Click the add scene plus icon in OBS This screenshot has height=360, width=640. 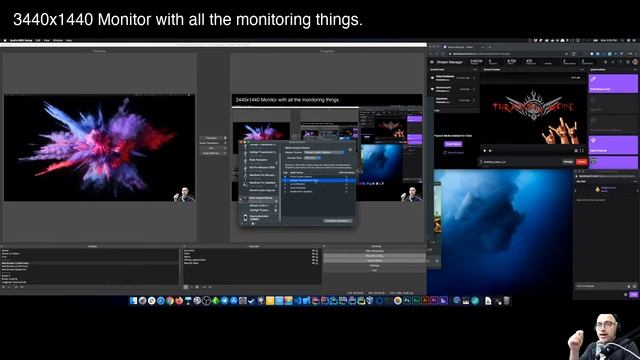pyautogui.click(x=4, y=287)
